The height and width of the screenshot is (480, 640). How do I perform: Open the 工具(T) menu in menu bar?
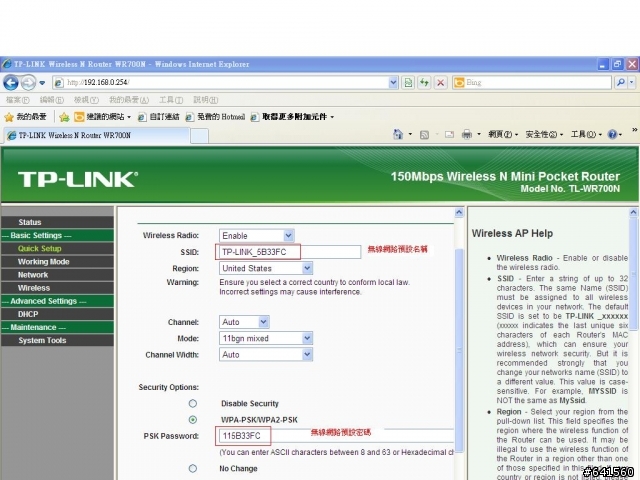point(171,100)
